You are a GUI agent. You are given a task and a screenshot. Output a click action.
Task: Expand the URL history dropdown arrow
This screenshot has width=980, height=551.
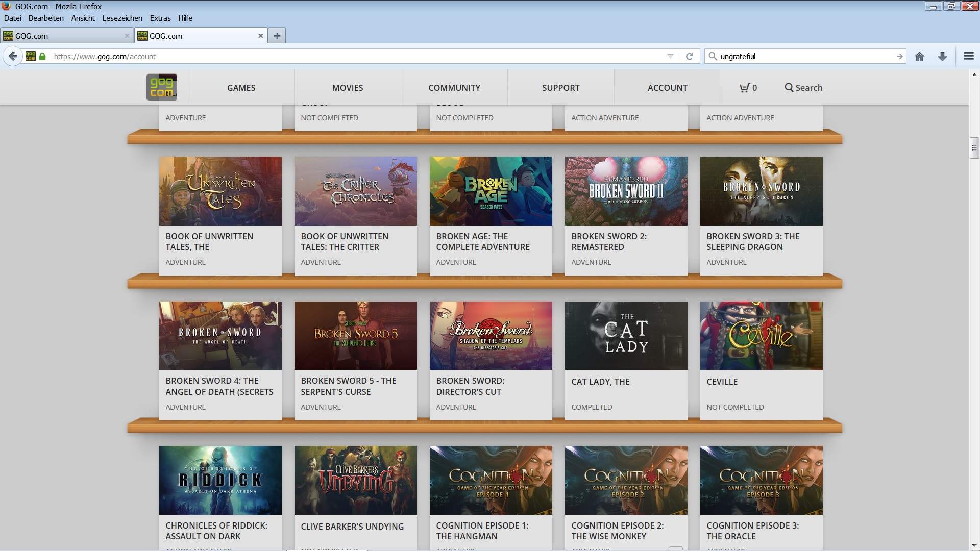tap(670, 56)
